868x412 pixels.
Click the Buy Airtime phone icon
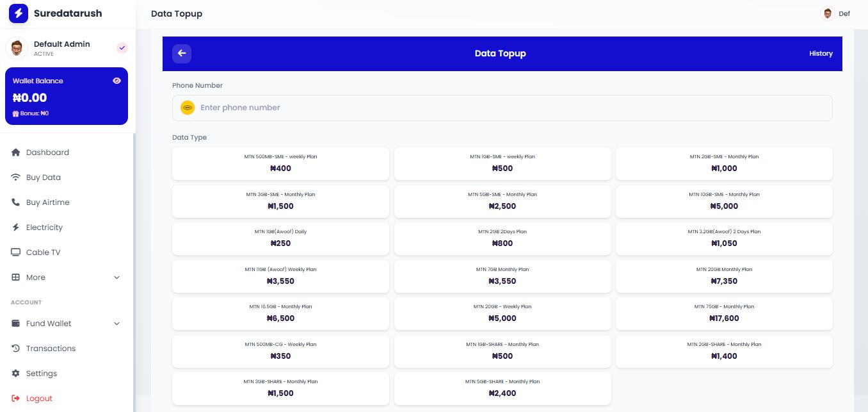click(x=16, y=202)
